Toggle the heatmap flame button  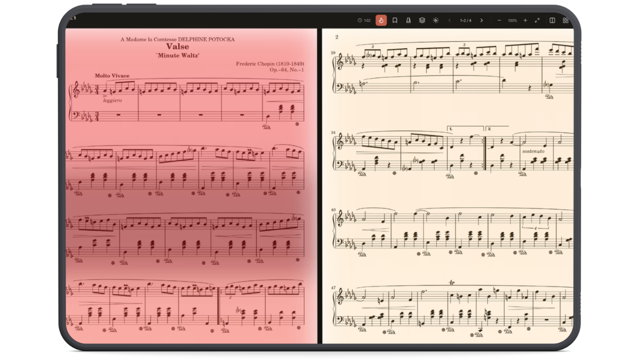381,20
